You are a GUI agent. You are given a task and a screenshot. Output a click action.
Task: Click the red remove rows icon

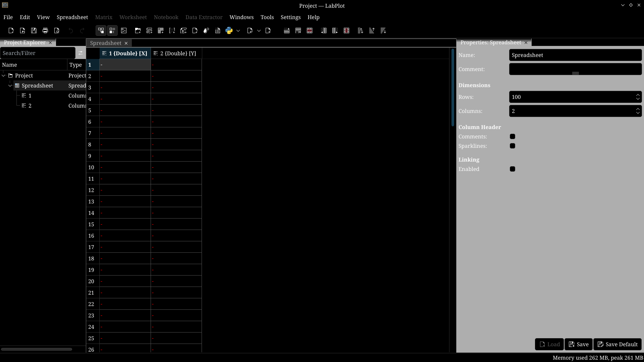310,31
